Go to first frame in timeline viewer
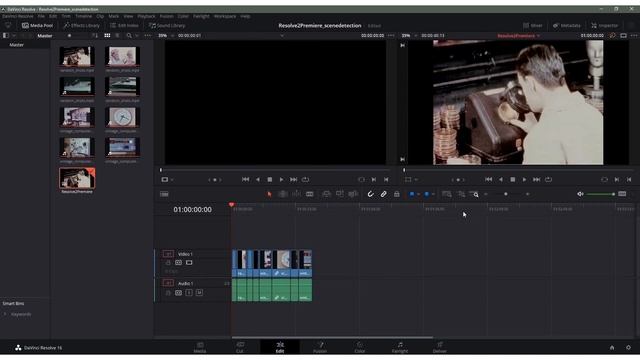Screen dimensions: 640x360 point(489,180)
